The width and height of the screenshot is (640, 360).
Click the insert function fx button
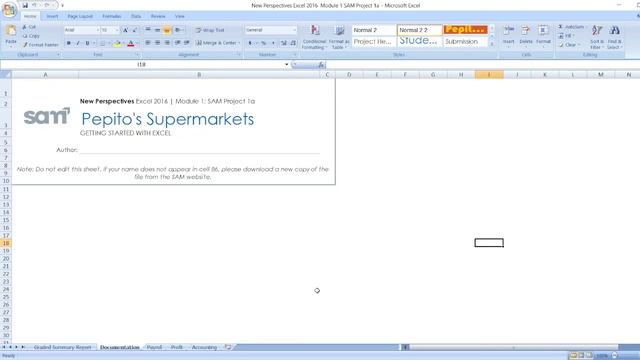(321, 64)
